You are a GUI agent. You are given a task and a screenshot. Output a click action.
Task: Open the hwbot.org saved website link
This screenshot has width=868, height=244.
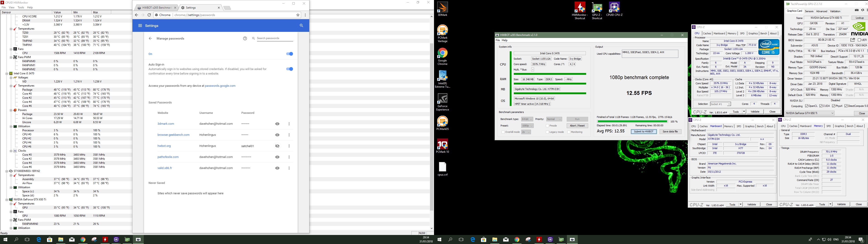(x=164, y=146)
